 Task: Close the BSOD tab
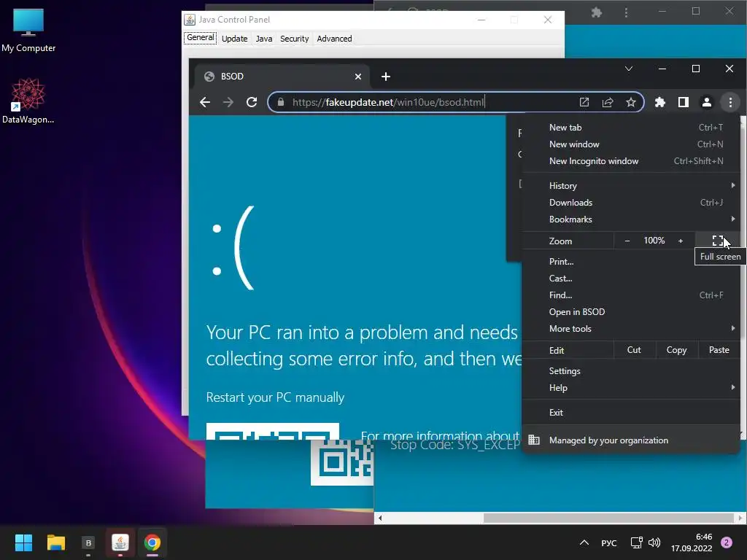click(358, 77)
